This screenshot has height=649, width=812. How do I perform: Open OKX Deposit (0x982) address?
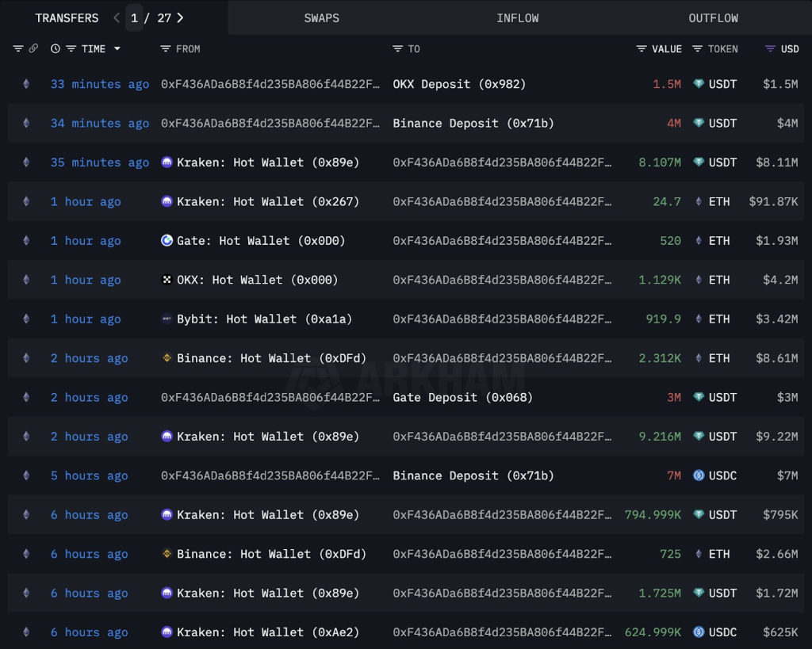tap(459, 84)
